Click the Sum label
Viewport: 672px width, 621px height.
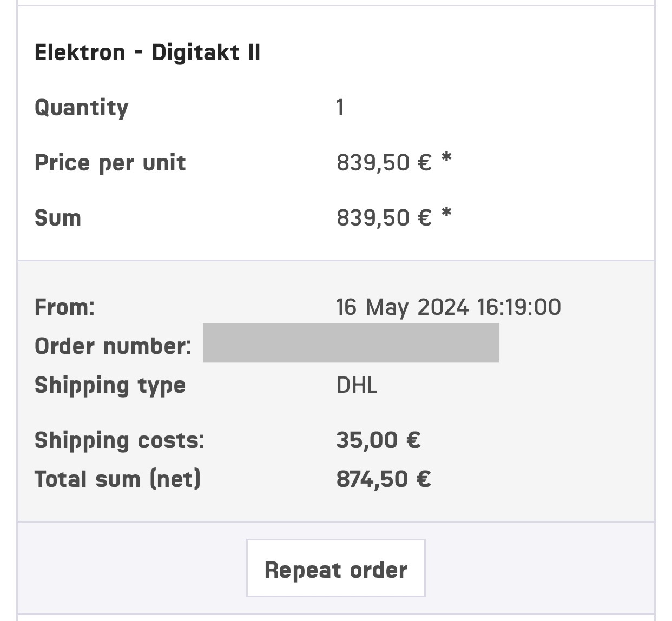point(58,218)
